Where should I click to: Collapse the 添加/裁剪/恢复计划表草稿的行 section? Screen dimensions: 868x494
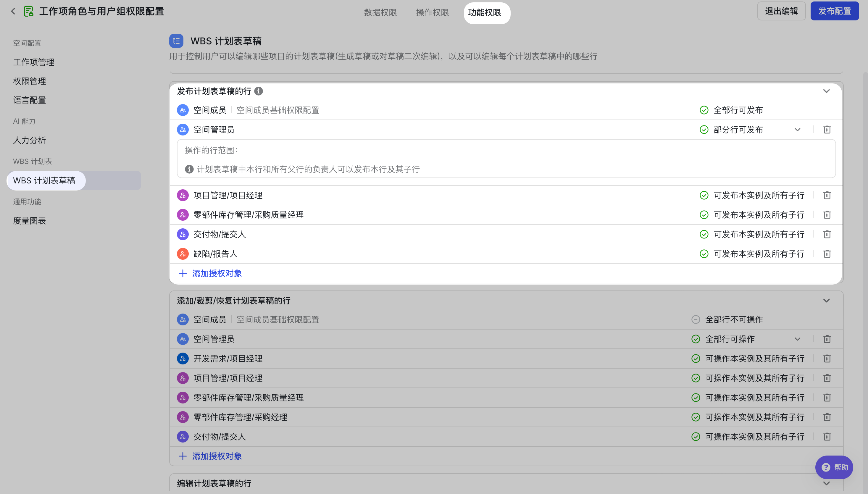[x=827, y=301]
